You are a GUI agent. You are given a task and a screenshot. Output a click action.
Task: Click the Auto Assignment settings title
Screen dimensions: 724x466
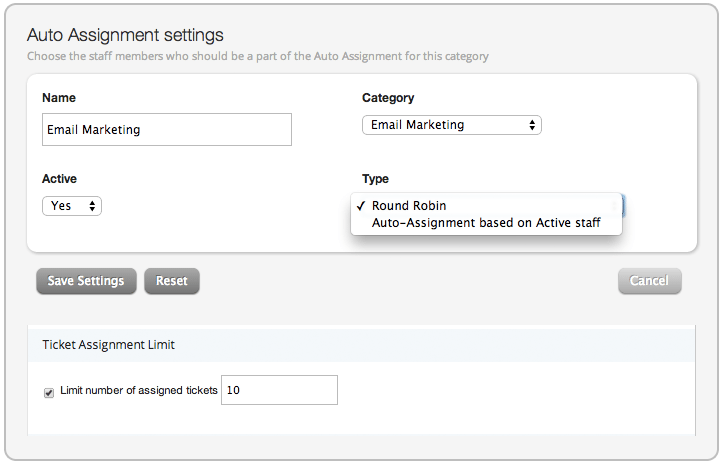pyautogui.click(x=125, y=35)
